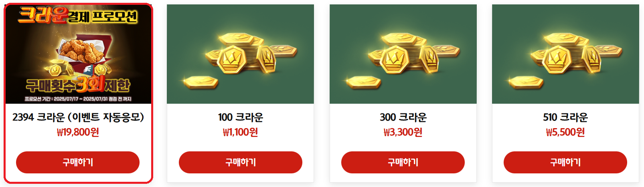Select the 100 크라운 title text
644x187 pixels.
(x=241, y=117)
